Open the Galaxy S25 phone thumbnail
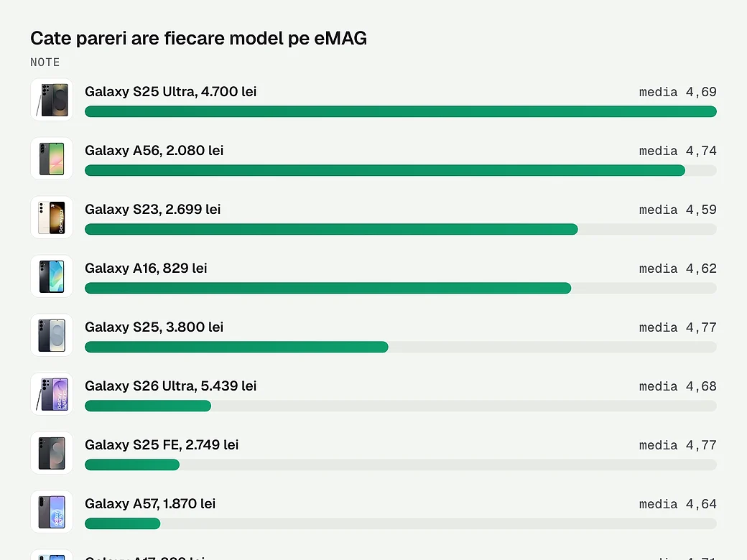Image resolution: width=747 pixels, height=560 pixels. tap(52, 335)
